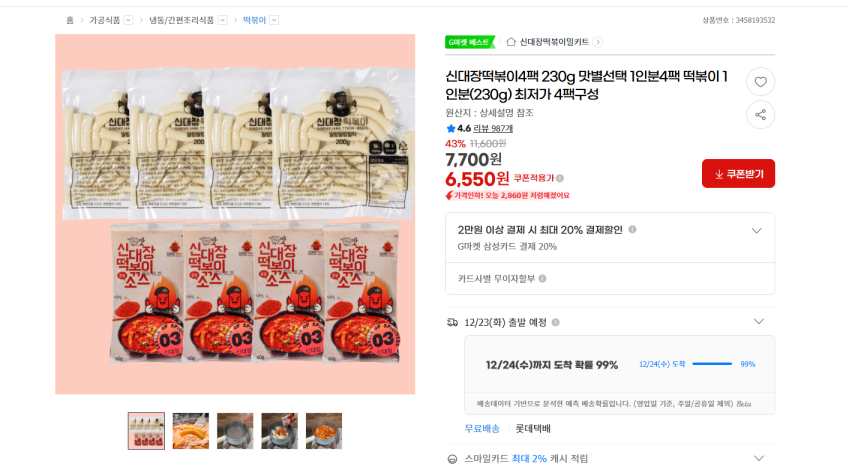This screenshot has width=849, height=470.
Task: Go to 홈 in the breadcrumb
Action: [70, 20]
